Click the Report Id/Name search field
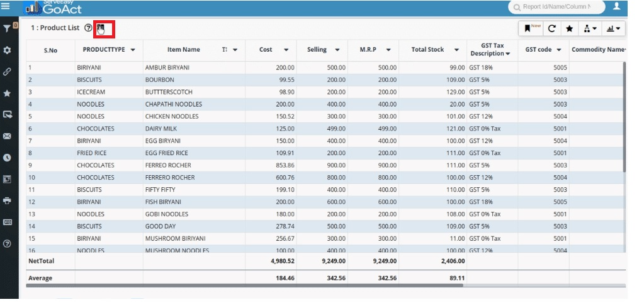 [556, 7]
